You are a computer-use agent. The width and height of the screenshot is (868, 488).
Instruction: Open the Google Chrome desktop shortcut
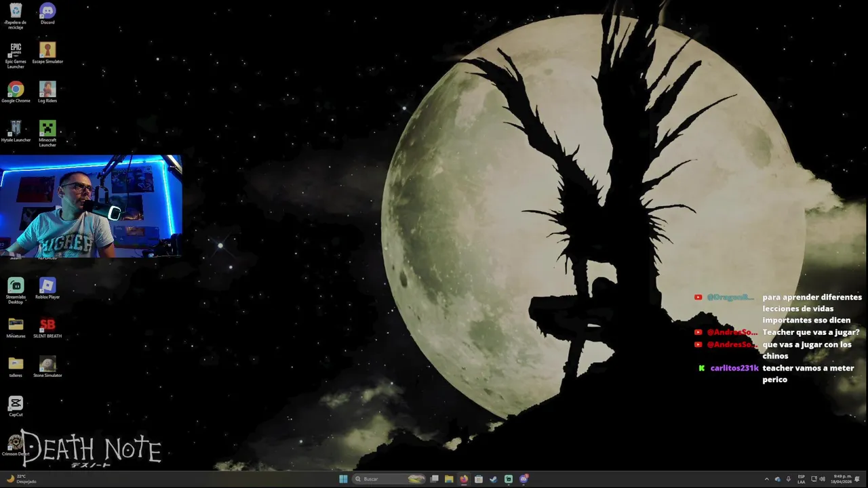(16, 92)
